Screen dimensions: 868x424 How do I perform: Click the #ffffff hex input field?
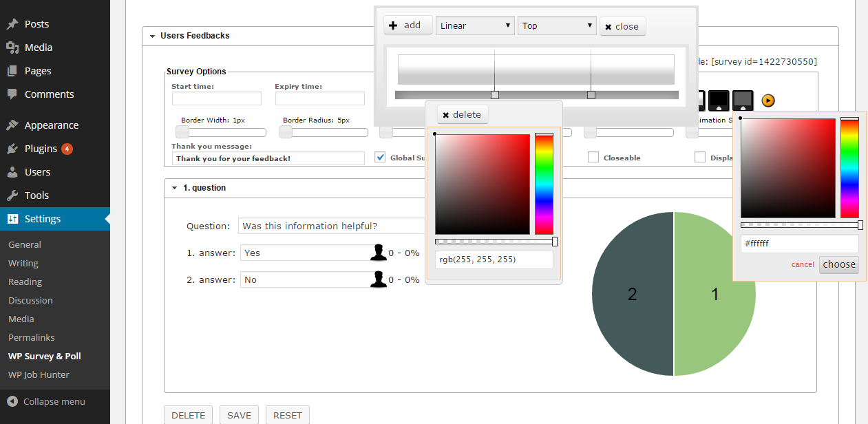800,244
